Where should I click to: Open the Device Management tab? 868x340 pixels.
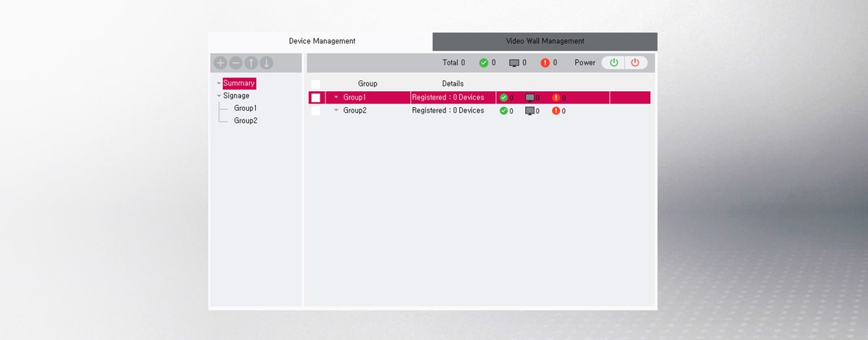click(x=322, y=41)
